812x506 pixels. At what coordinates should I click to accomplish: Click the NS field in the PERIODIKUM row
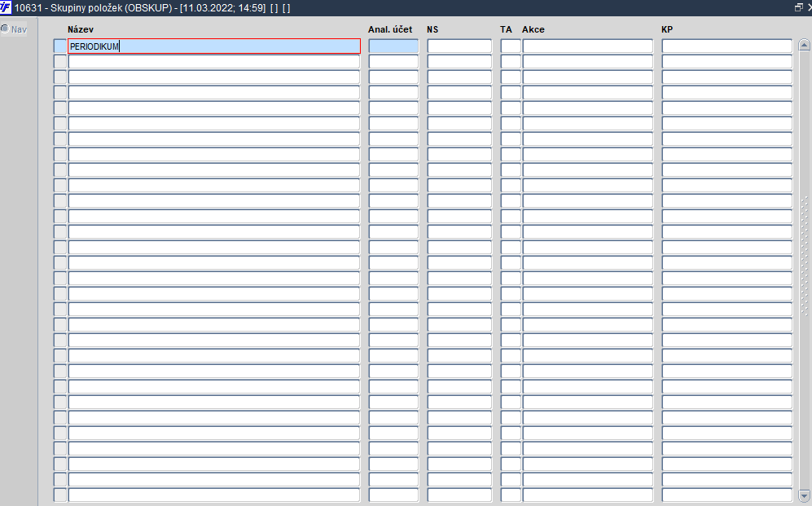tap(459, 46)
